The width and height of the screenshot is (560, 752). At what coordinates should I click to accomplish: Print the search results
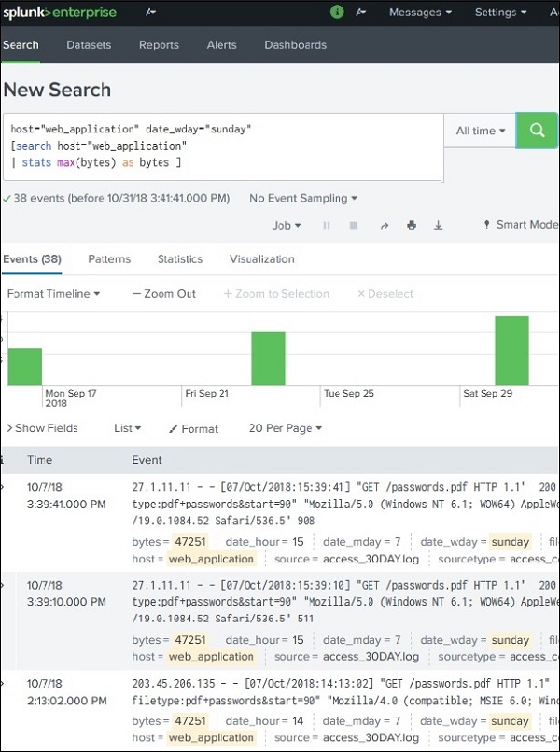(x=410, y=224)
